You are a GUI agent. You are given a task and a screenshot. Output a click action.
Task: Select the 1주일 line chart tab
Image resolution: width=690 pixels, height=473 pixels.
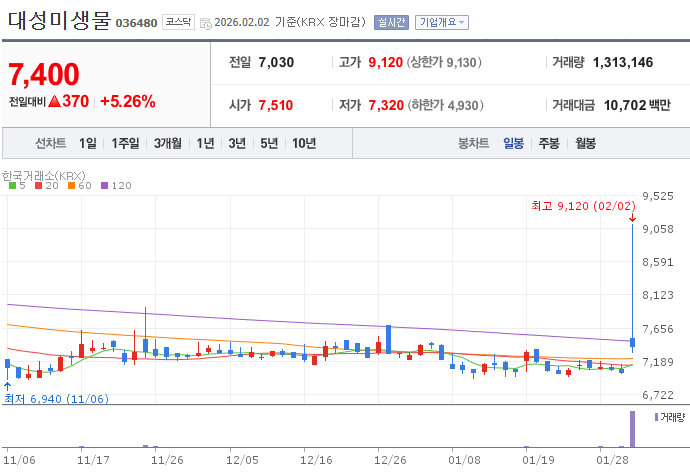pyautogui.click(x=125, y=143)
